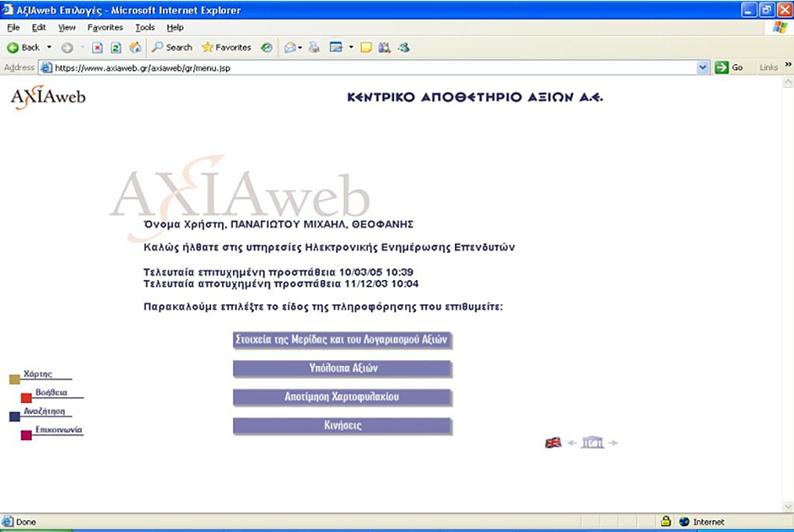The image size is (794, 532).
Task: Open the Back history dropdown arrow
Action: click(49, 47)
